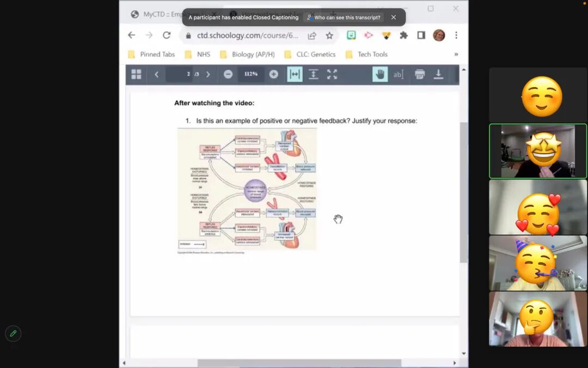
Task: Maximize the shared browser window
Action: 431,9
